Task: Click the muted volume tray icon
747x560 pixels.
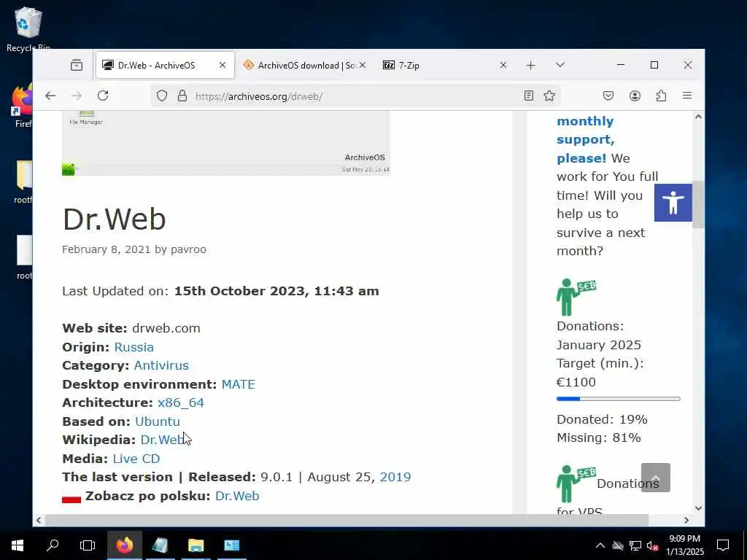Action: point(653,545)
